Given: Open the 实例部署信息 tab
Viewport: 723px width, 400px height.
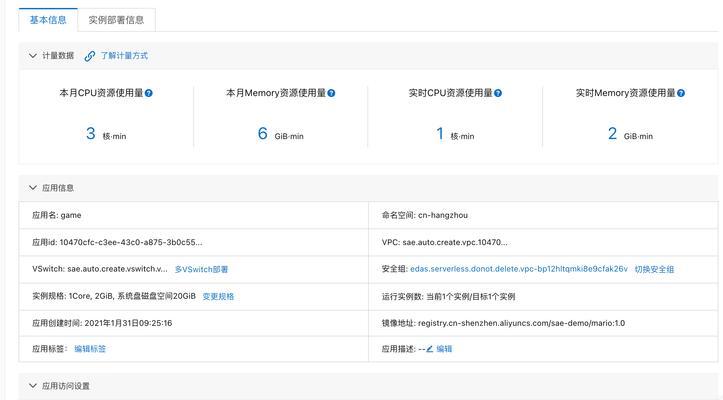Looking at the screenshot, I should [x=116, y=20].
